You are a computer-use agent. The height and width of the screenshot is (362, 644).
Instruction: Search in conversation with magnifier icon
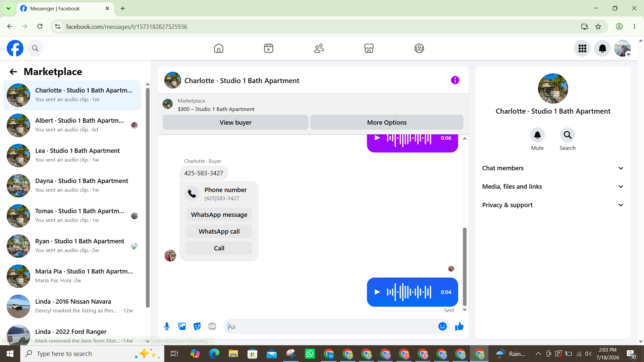[x=568, y=135]
